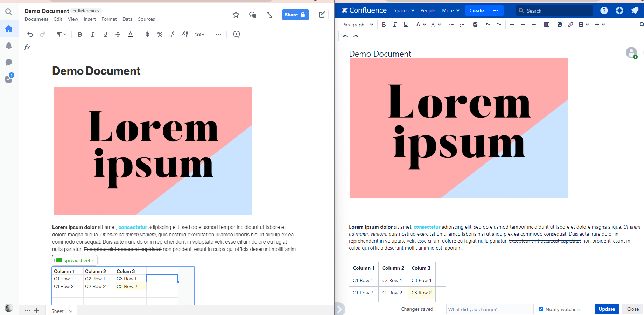Open Confluence settings gear

(619, 10)
